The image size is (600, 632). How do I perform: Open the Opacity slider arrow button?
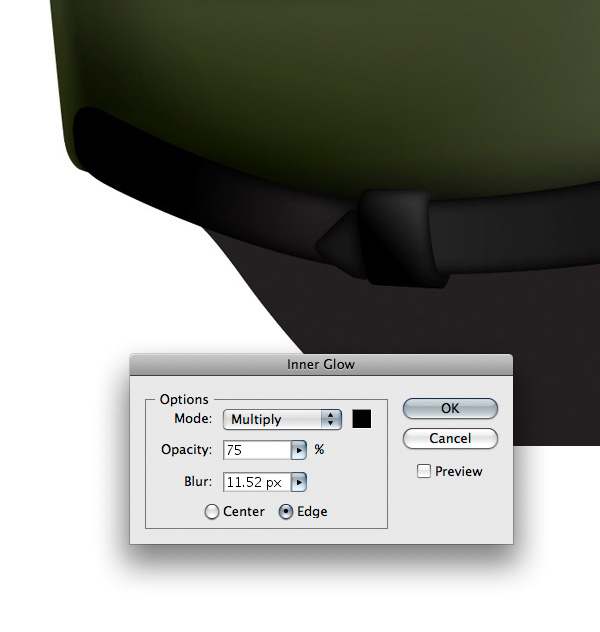pos(299,450)
